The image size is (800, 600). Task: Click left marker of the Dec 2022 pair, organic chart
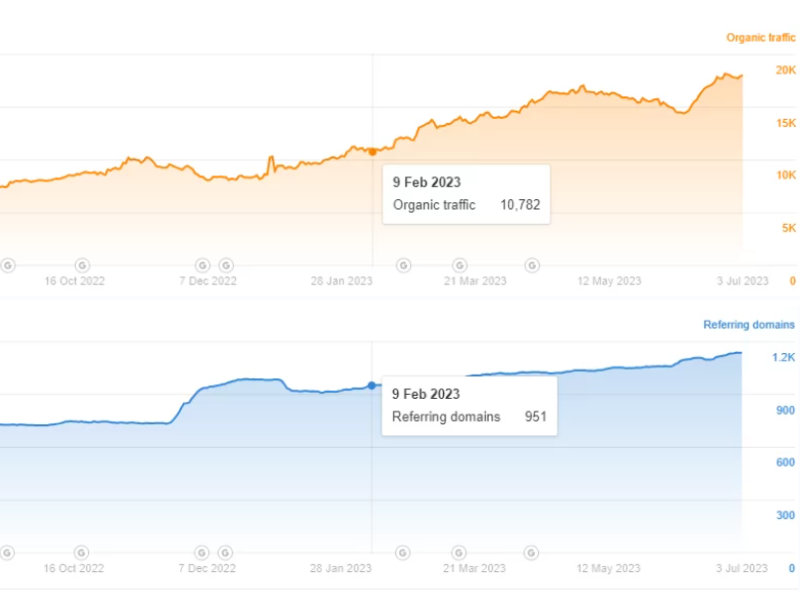point(202,265)
